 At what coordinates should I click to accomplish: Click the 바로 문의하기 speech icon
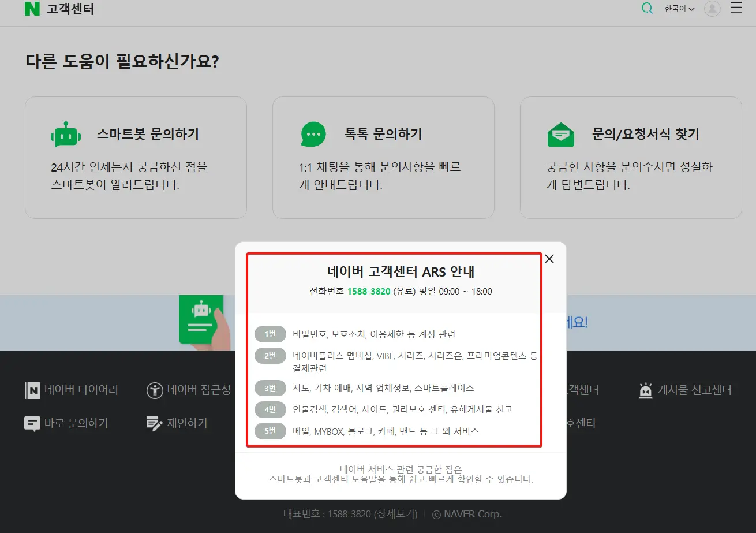[32, 424]
